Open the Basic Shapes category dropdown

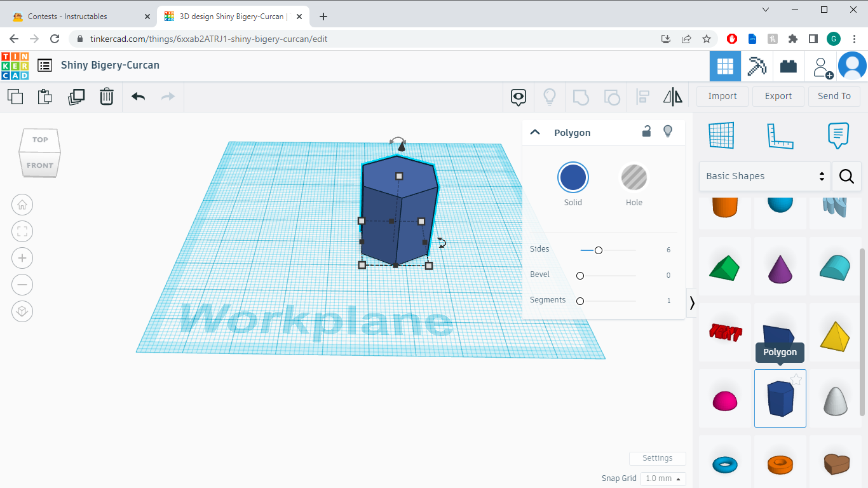tap(765, 176)
